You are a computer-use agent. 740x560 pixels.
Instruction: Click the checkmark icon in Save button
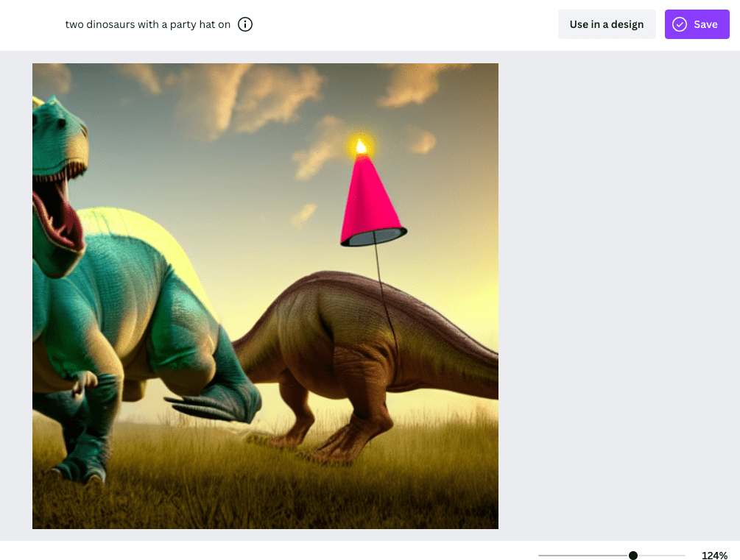pyautogui.click(x=679, y=24)
